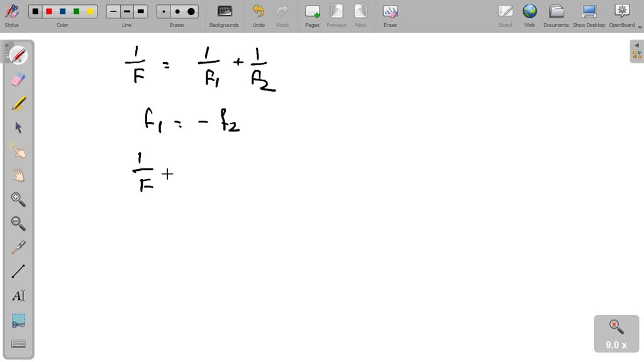This screenshot has width=644, height=362.
Task: Select the Capture region tool
Action: point(18,320)
